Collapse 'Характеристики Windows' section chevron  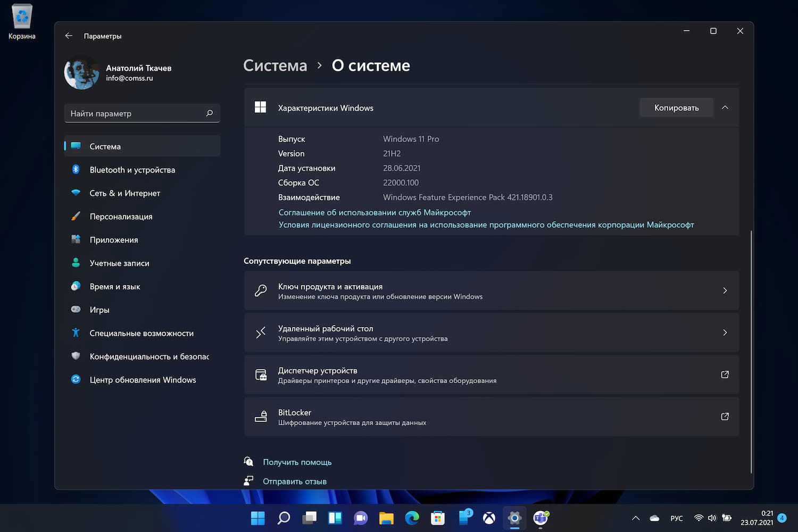[725, 107]
